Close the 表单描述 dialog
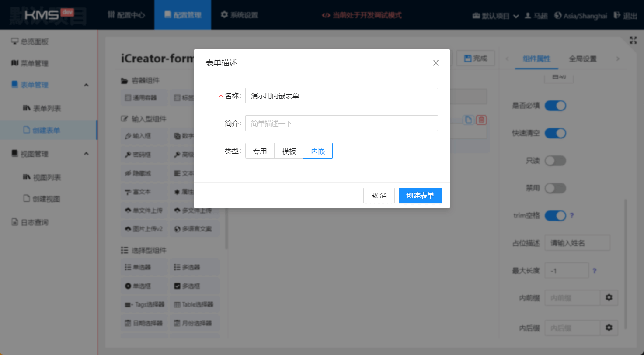Image resolution: width=644 pixels, height=355 pixels. (x=435, y=63)
